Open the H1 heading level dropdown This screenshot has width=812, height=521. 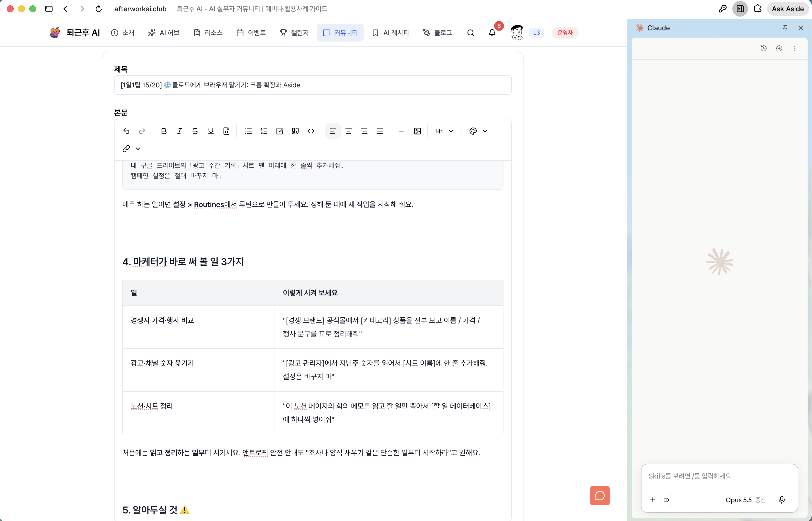(445, 131)
